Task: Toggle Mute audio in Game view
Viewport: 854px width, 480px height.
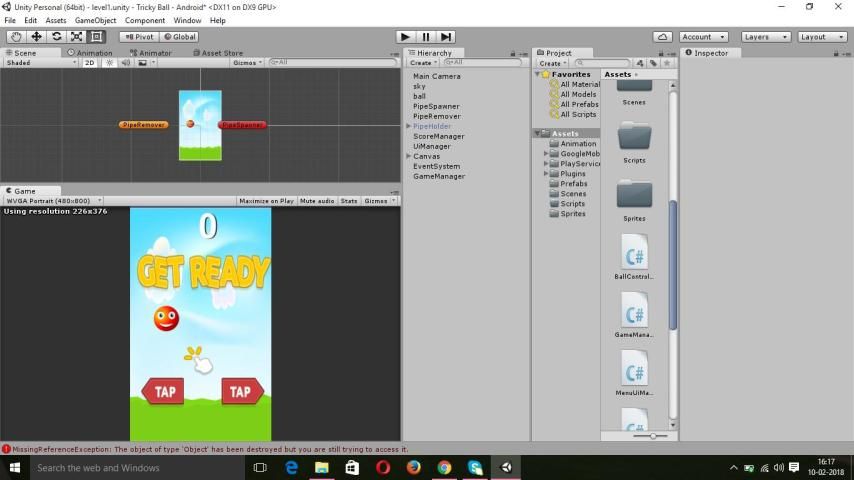Action: [x=317, y=201]
